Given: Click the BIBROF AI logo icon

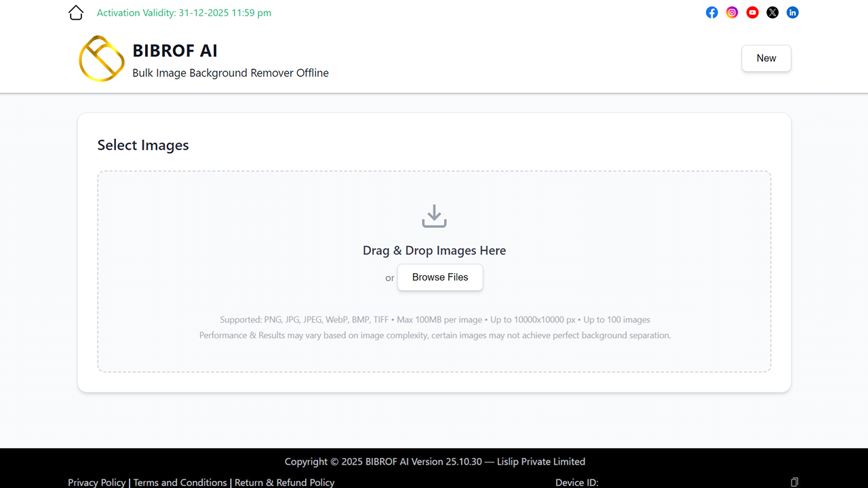Looking at the screenshot, I should 102,58.
